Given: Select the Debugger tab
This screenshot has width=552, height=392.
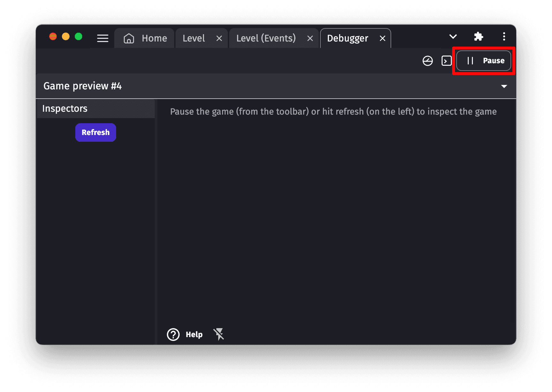Looking at the screenshot, I should (x=347, y=38).
